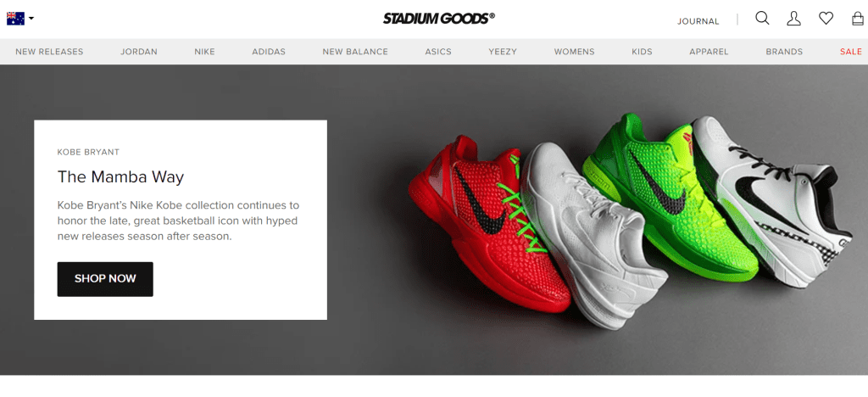Open New Balance category
The height and width of the screenshot is (397, 868).
pos(355,52)
